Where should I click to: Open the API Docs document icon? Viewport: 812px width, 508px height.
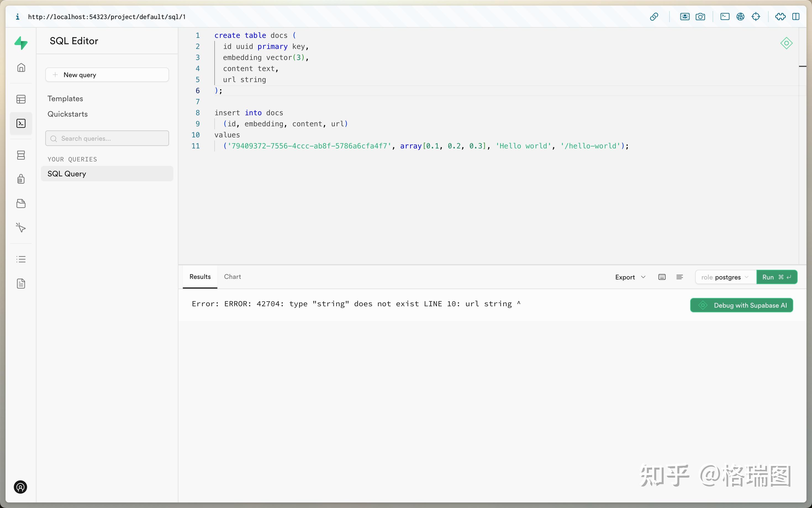(21, 284)
